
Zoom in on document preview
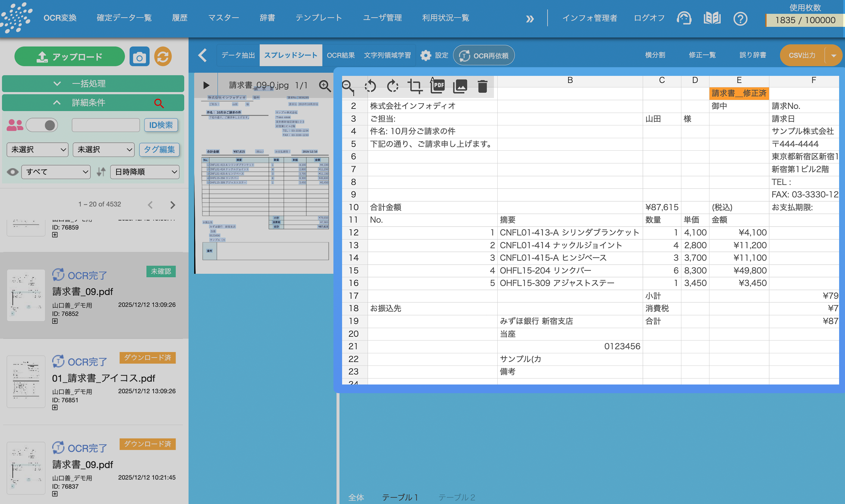(325, 86)
